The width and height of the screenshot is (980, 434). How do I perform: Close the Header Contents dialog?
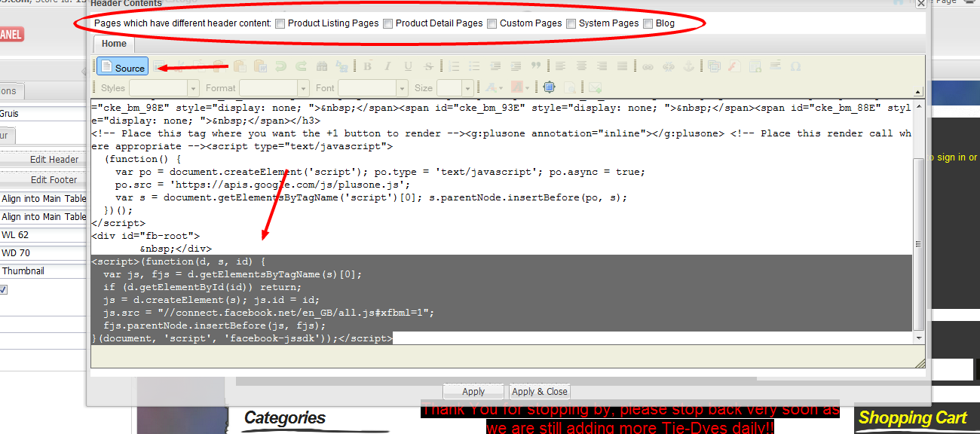(x=920, y=3)
